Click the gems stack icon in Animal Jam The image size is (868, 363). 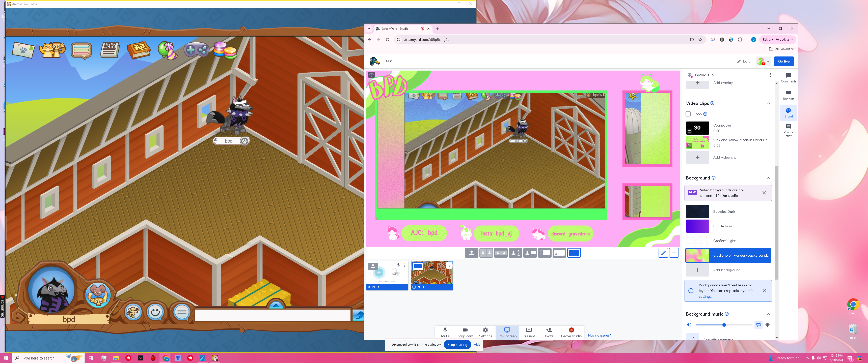[225, 50]
